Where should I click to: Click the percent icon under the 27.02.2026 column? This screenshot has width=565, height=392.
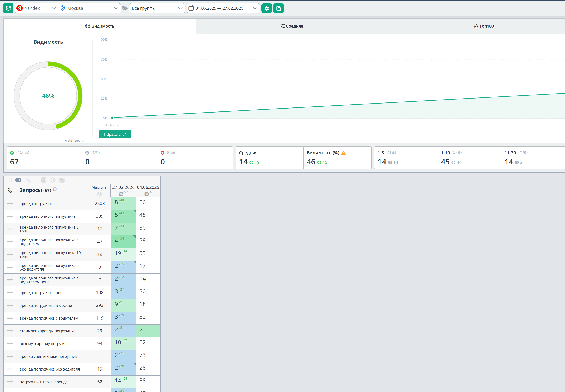point(121,194)
